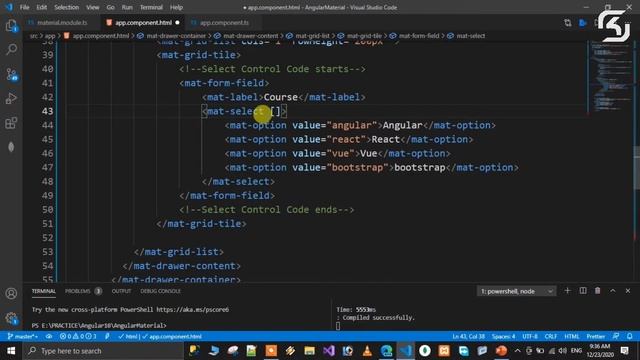Open the Manage gear icon
The width and height of the screenshot is (640, 360).
[x=11, y=318]
